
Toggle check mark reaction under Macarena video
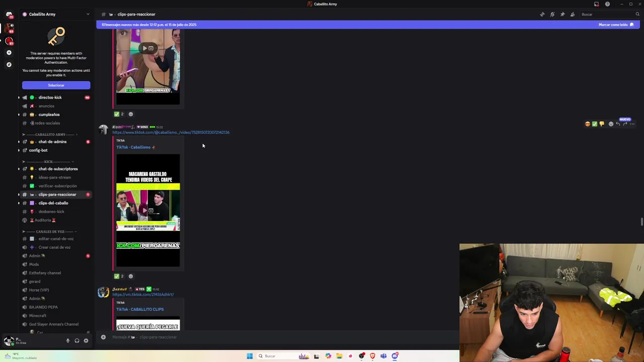(x=119, y=276)
